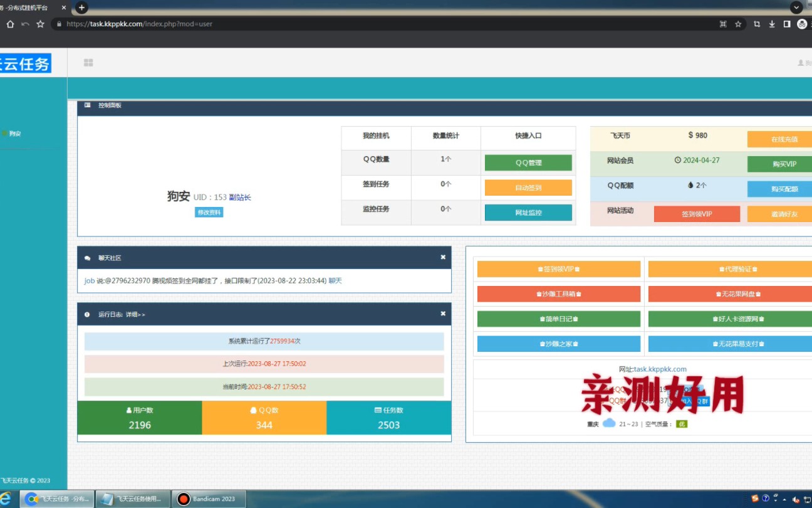
Task: Click the browser home icon
Action: [x=10, y=24]
